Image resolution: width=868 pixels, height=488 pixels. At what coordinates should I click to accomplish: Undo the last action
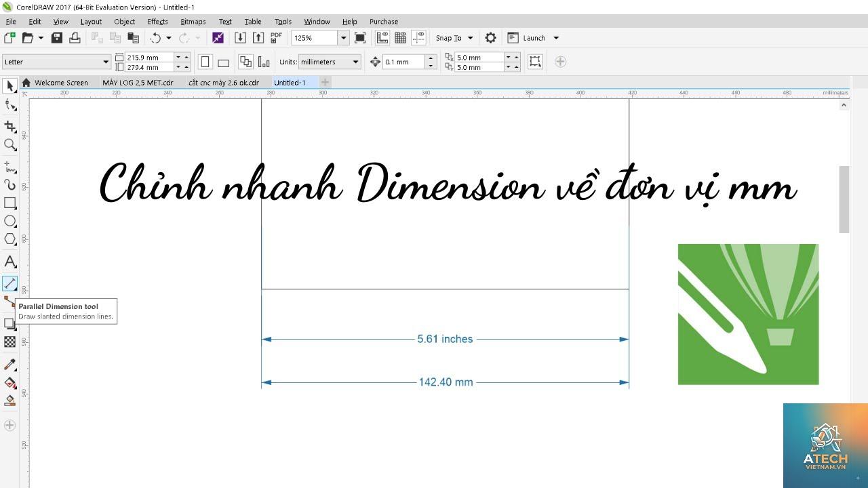tap(155, 38)
